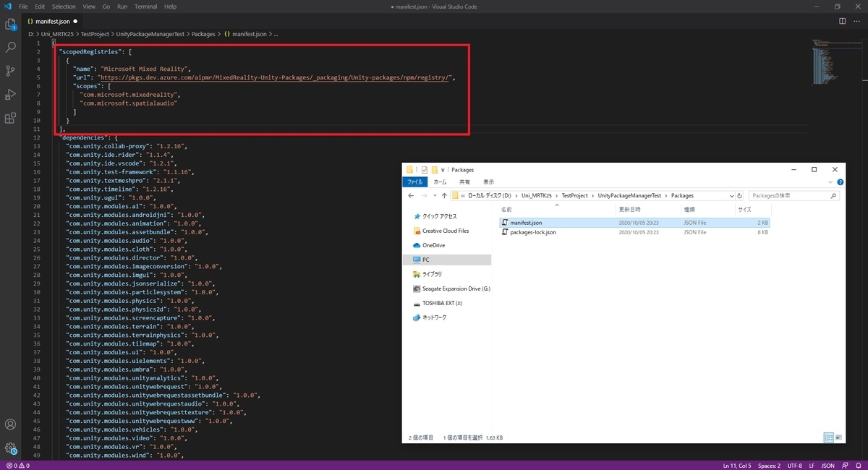Click the search magnifier in the Packages search box
The height and width of the screenshot is (470, 868).
coord(835,196)
